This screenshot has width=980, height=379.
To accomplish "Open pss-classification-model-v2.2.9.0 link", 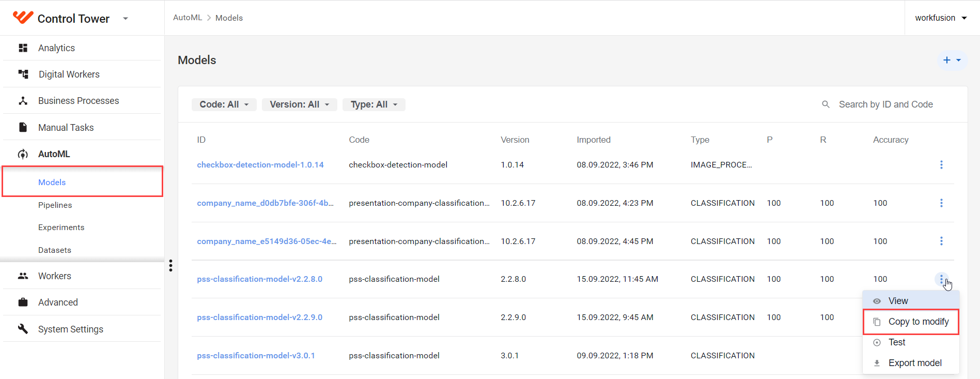I will coord(259,317).
